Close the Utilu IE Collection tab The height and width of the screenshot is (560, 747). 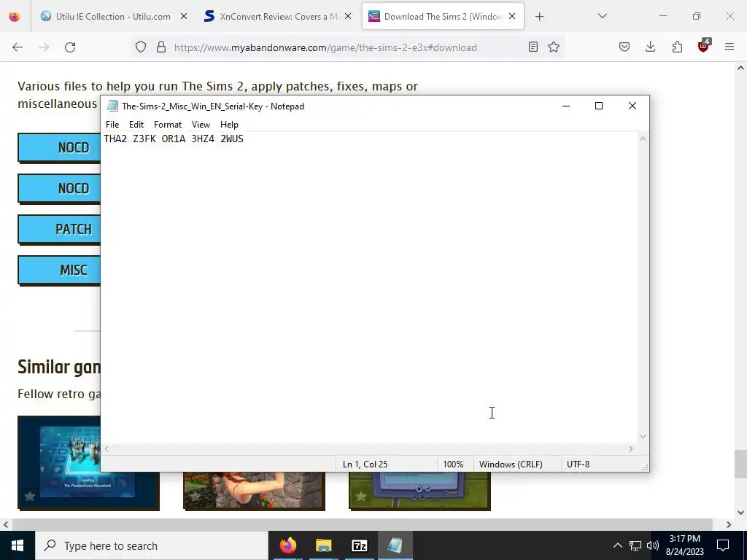(x=184, y=16)
